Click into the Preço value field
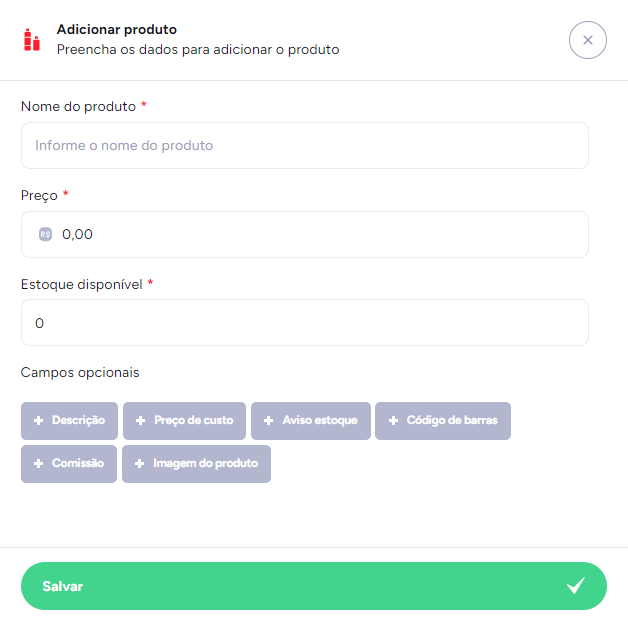This screenshot has width=628, height=617. coord(320,235)
